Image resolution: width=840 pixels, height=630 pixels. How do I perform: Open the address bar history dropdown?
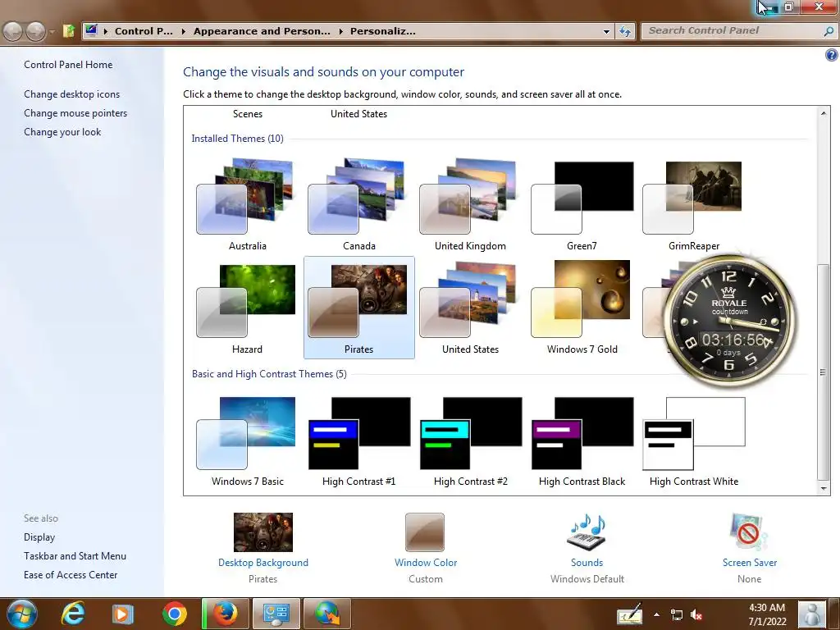(606, 31)
